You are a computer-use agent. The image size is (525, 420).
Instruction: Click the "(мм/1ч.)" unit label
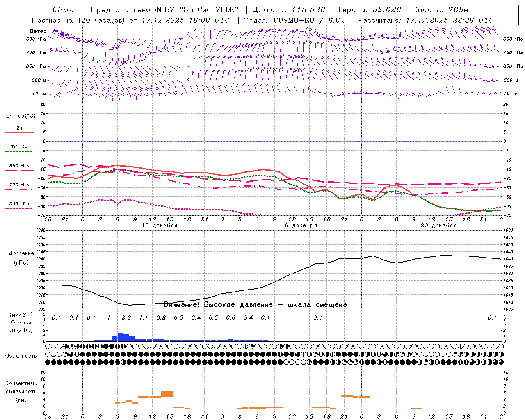[21, 330]
